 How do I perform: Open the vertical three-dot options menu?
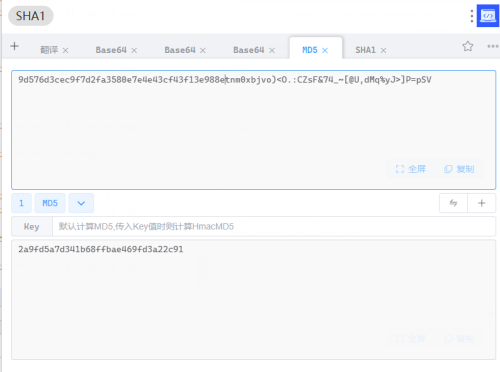click(x=472, y=16)
